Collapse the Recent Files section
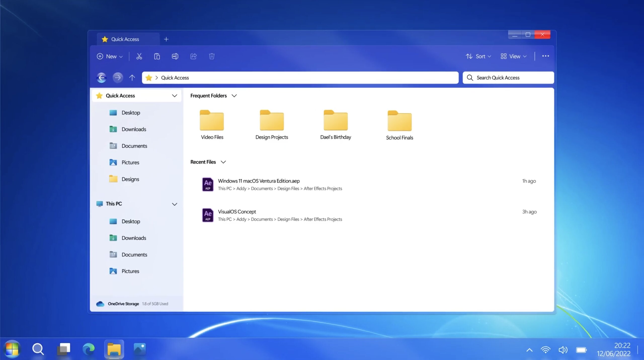Screen dimensions: 644x360 pos(223,162)
